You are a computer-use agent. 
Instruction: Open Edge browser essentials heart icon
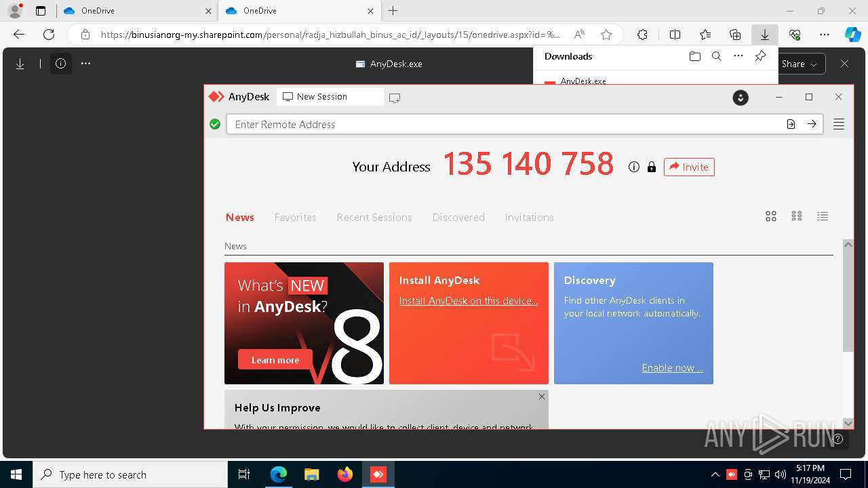[795, 35]
